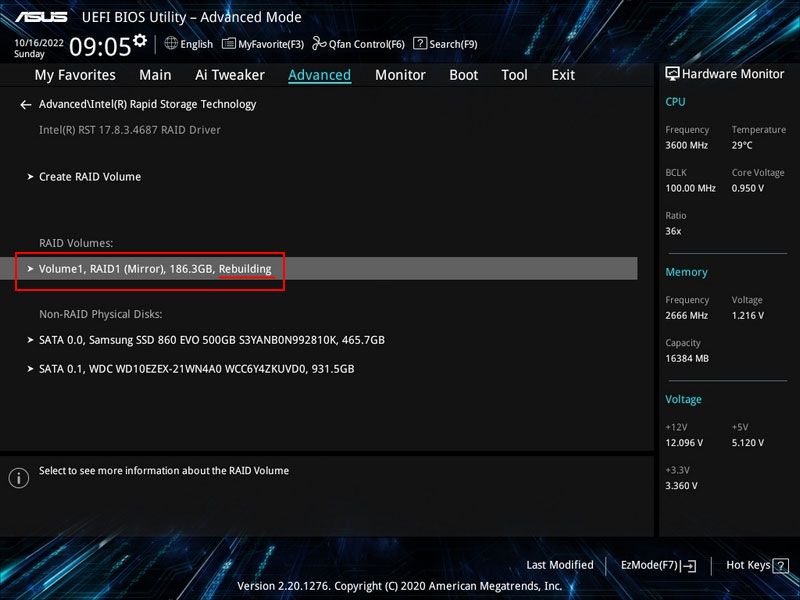Click the Non-RAID Physical Disks: heading

click(101, 314)
